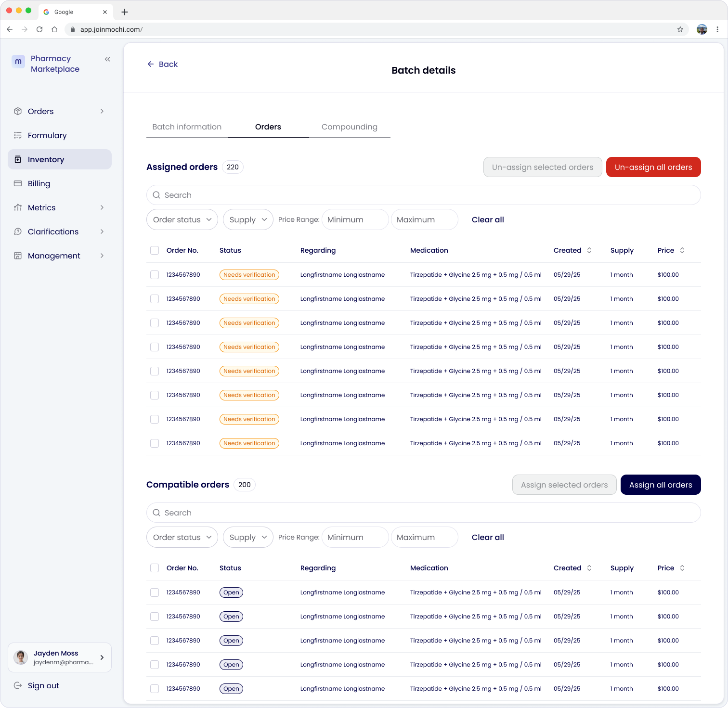
Task: Expand the Orders sidebar chevron
Action: point(102,111)
